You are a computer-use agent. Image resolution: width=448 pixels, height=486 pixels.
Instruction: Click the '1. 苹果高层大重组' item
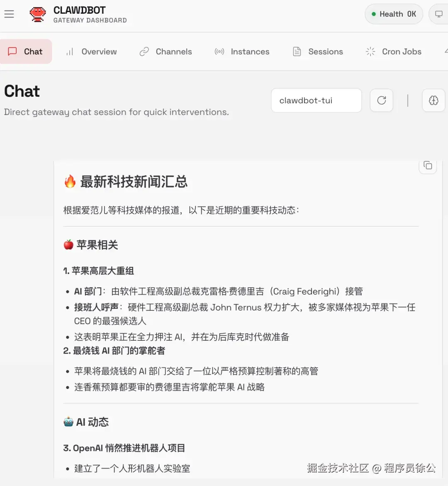(99, 271)
